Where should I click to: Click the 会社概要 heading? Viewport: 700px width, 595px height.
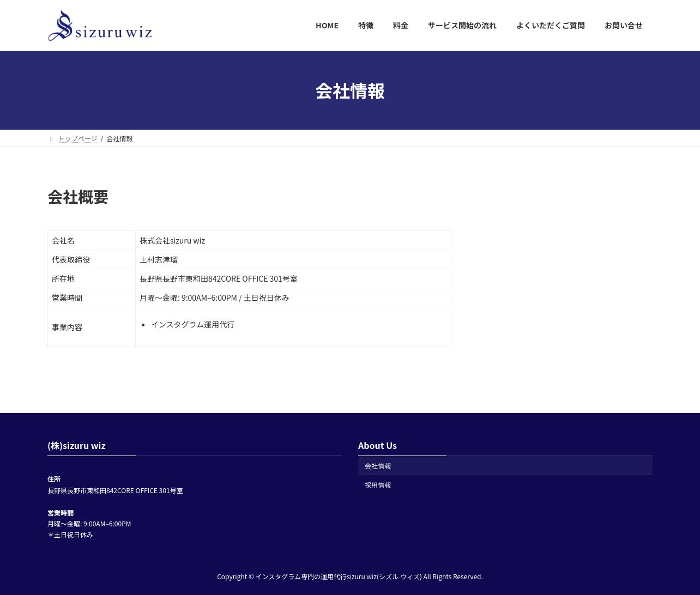pyautogui.click(x=78, y=197)
